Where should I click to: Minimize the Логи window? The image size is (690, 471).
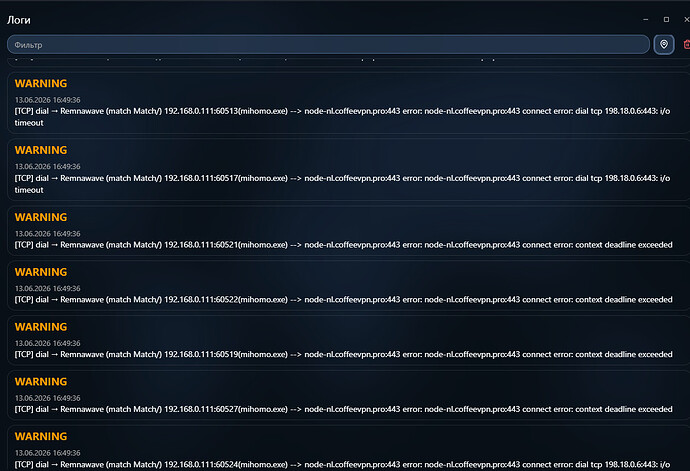tap(646, 19)
